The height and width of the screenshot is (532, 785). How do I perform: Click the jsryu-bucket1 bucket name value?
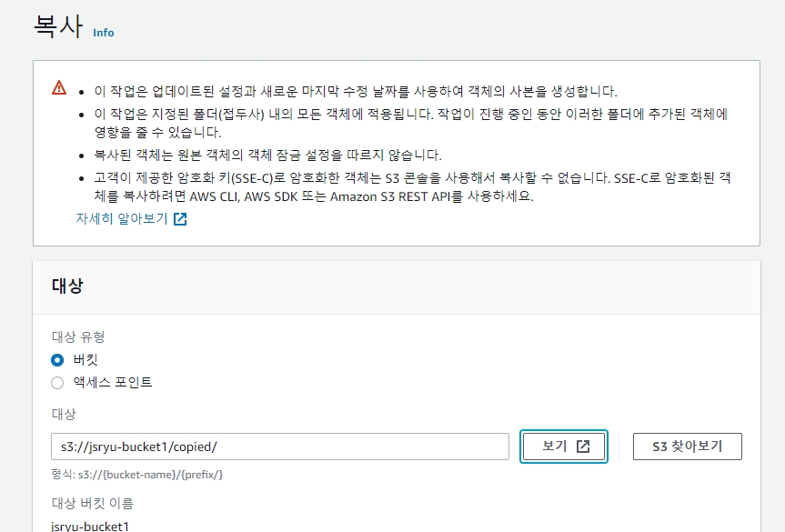click(x=90, y=526)
